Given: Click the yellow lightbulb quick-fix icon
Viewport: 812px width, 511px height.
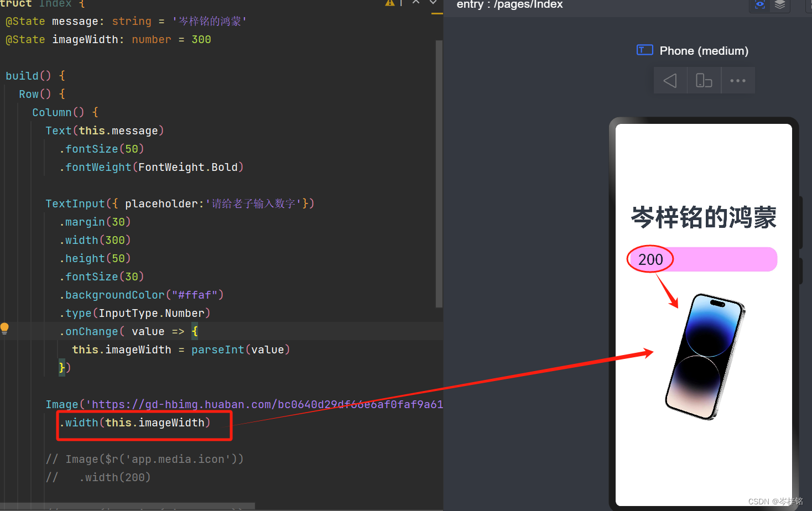Looking at the screenshot, I should click(x=4, y=328).
